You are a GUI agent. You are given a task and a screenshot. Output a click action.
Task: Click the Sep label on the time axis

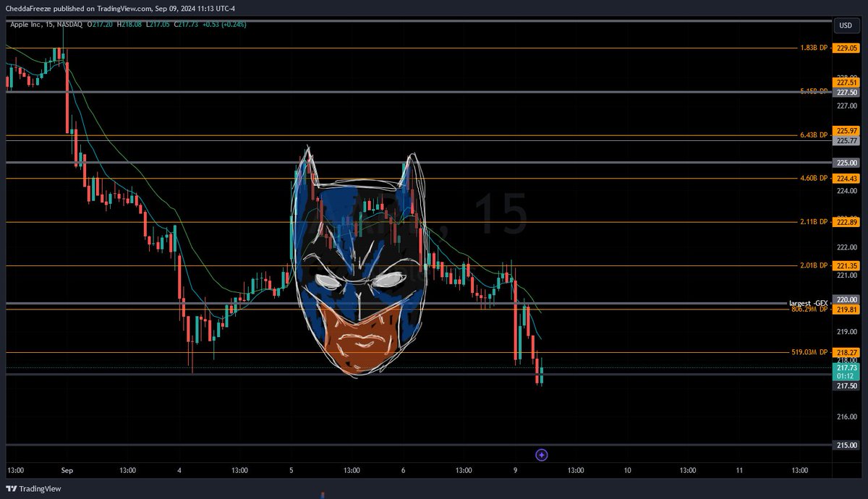coord(67,470)
